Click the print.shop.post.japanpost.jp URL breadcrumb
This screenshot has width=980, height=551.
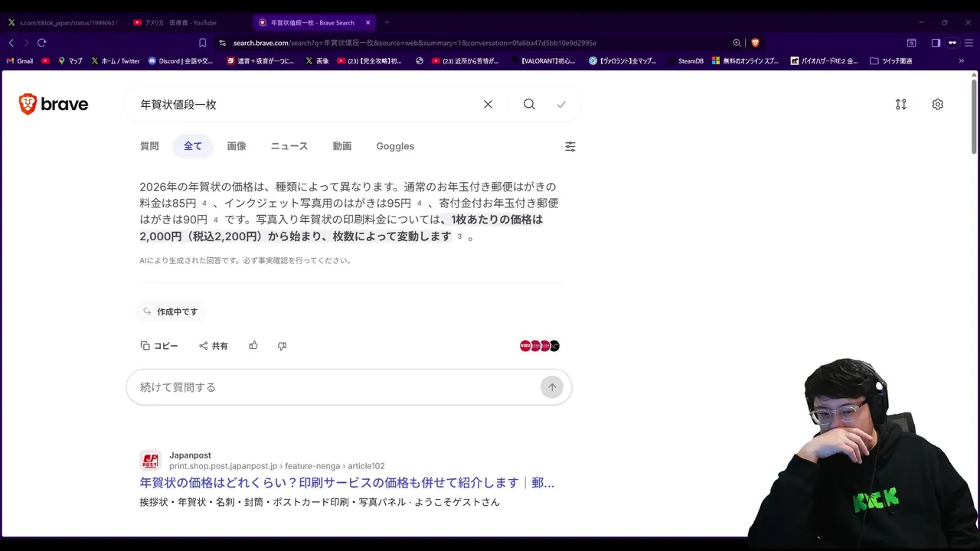click(277, 466)
